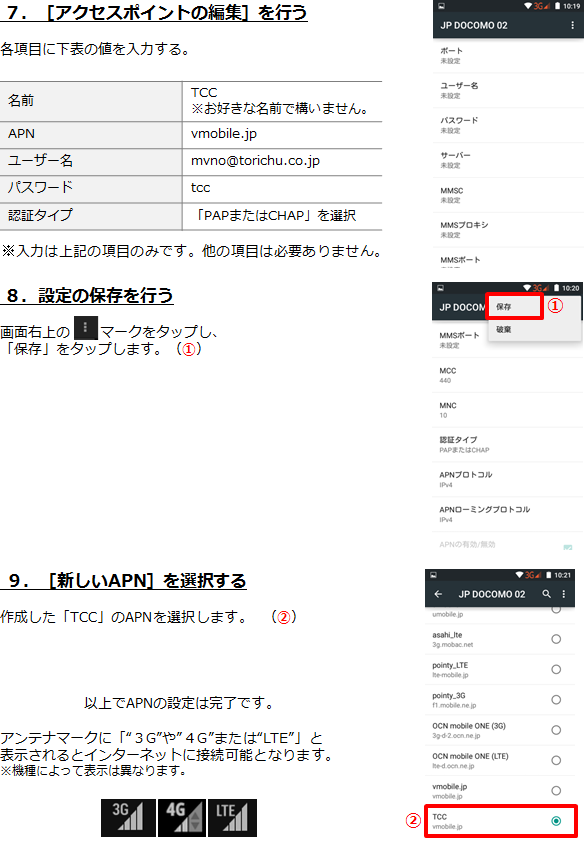Viewport: 585px width, 841px height.
Task: Select OCN mobile ONE (3G) radio button
Action: (x=556, y=730)
